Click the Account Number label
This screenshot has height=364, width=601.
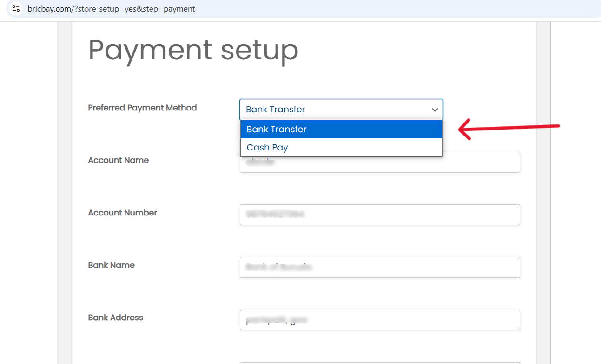(122, 213)
